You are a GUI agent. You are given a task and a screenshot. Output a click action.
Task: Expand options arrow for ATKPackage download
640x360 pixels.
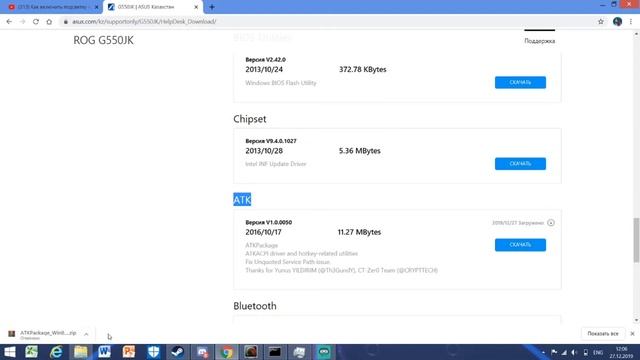point(86,334)
